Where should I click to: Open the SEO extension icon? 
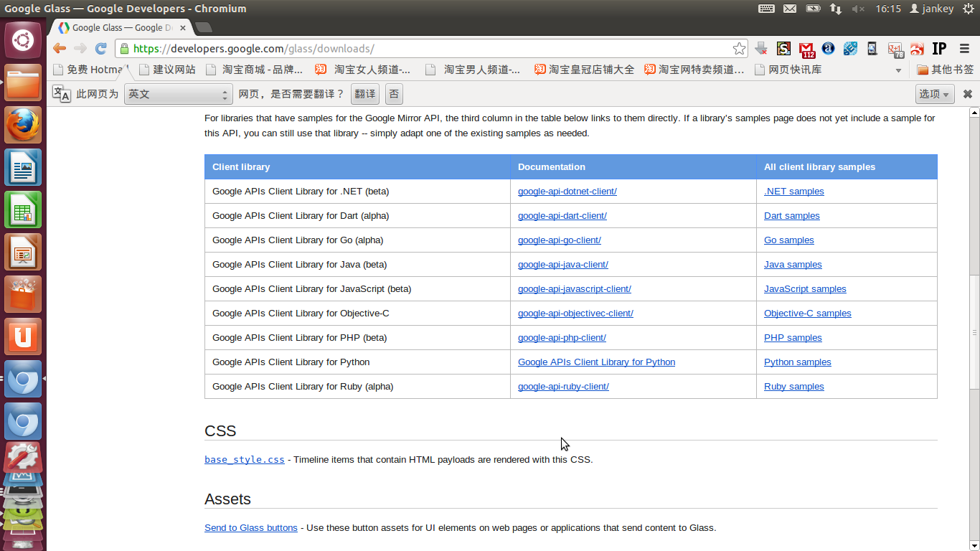point(850,49)
